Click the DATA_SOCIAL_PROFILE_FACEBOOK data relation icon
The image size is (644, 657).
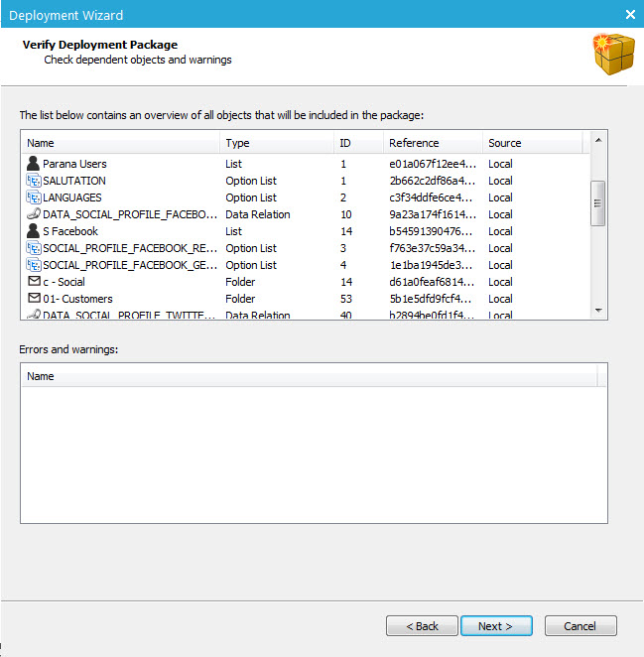tap(33, 214)
